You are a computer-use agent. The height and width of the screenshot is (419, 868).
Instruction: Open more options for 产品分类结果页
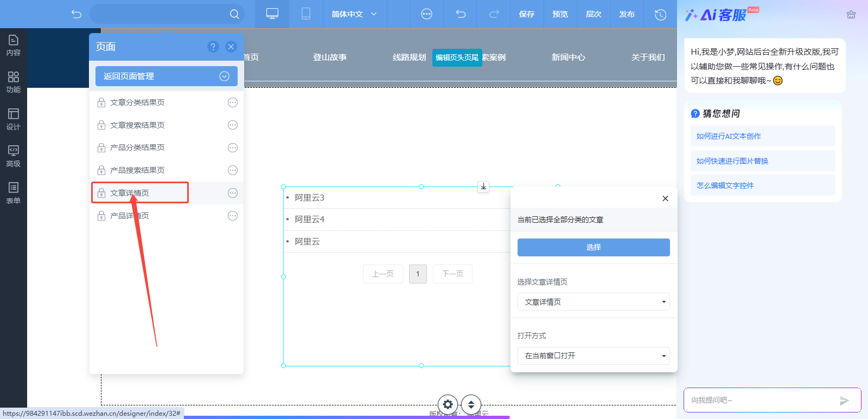point(233,148)
